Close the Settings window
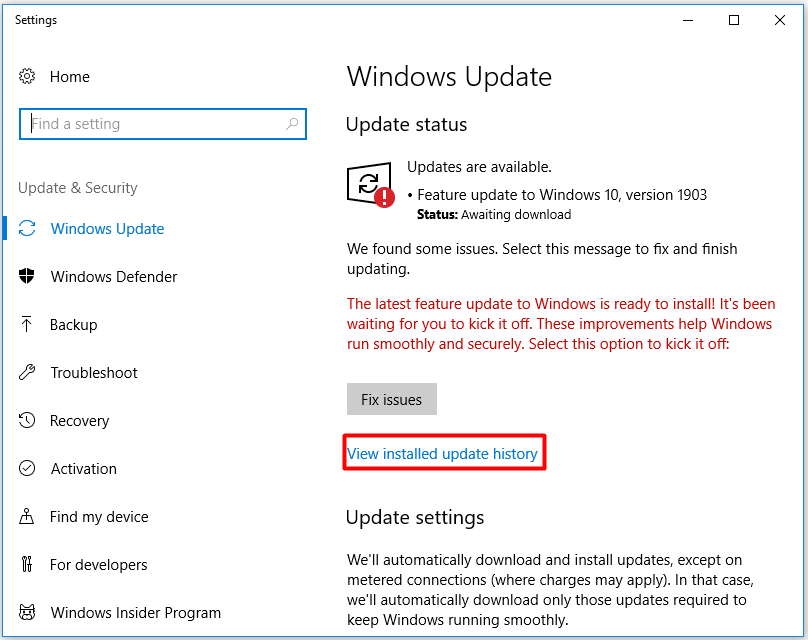The image size is (808, 640). [780, 20]
